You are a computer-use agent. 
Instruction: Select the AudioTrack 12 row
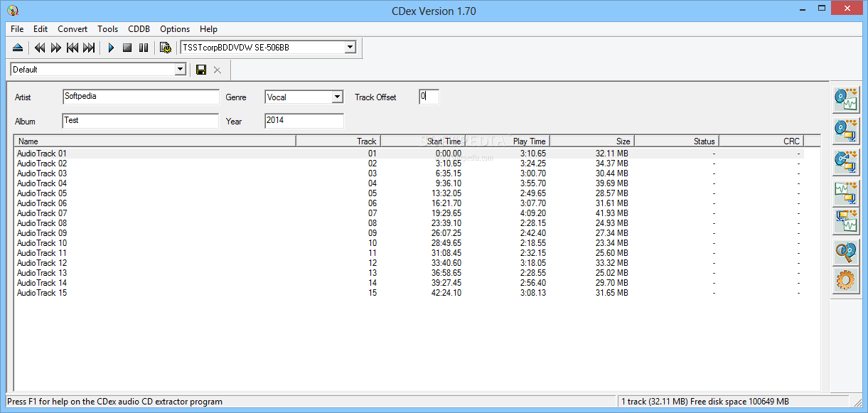coord(409,263)
